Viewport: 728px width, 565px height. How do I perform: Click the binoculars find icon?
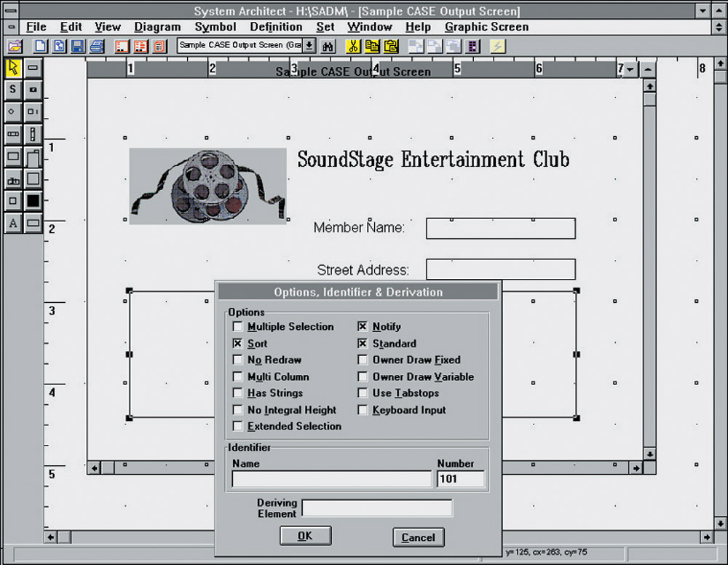328,46
